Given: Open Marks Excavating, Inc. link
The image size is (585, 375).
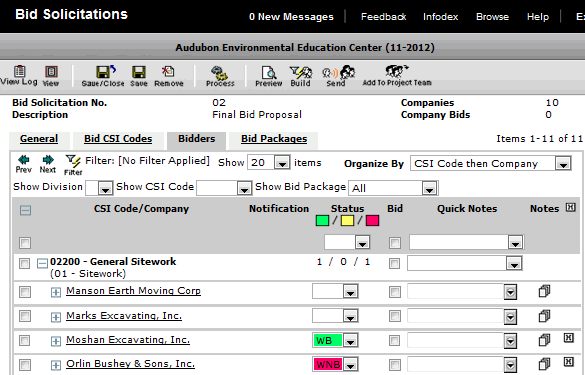Looking at the screenshot, I should pos(124,316).
